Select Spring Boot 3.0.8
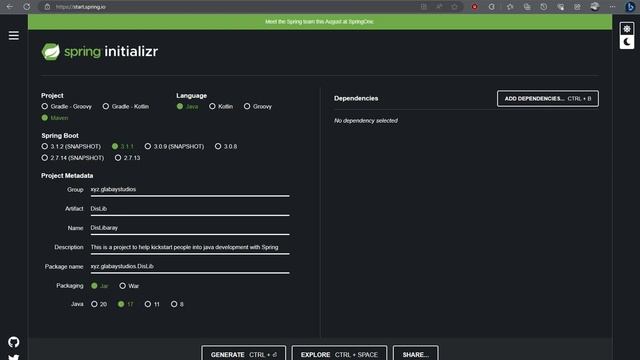This screenshot has height=360, width=640. pyautogui.click(x=226, y=146)
